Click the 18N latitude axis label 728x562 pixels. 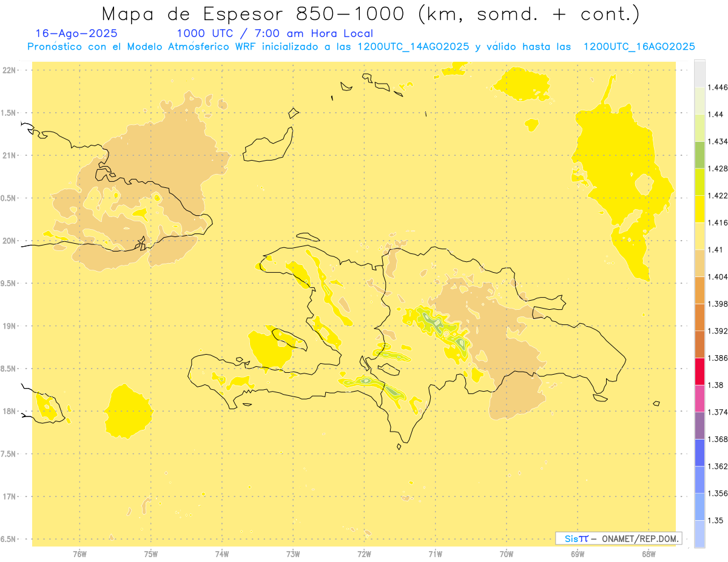(9, 412)
